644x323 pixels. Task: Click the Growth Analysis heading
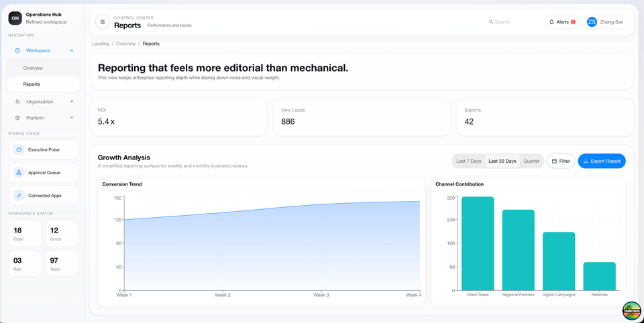[124, 157]
